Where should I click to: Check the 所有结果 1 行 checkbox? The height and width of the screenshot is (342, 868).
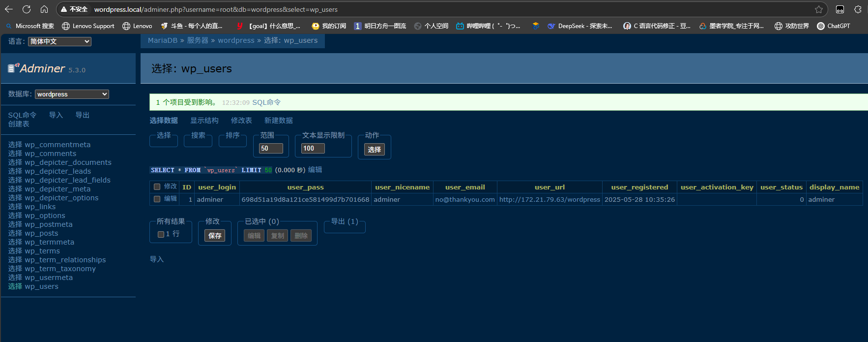coord(161,234)
